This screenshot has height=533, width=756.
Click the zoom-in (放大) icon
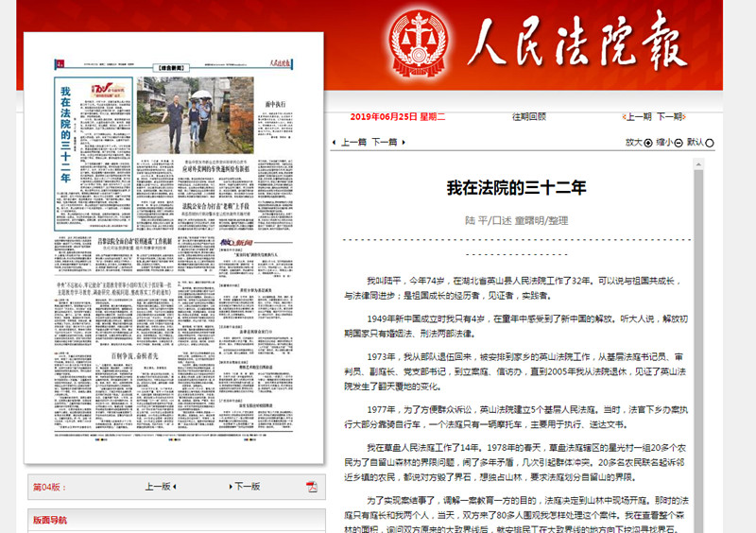click(648, 143)
